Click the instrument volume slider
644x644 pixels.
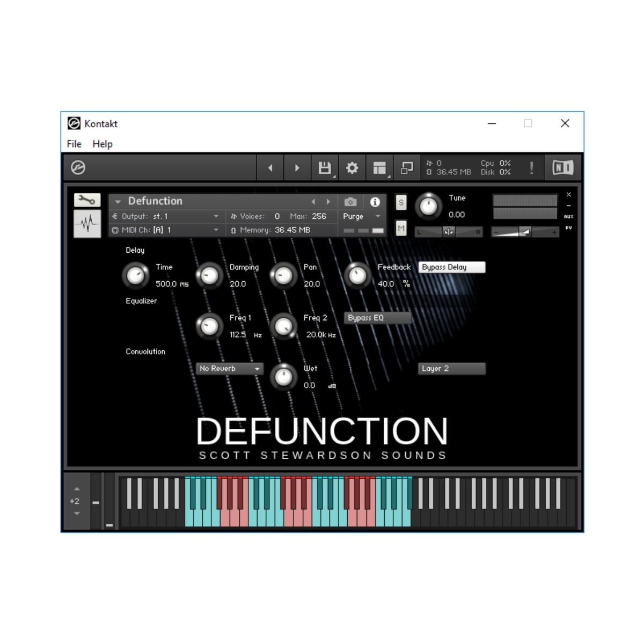click(525, 232)
